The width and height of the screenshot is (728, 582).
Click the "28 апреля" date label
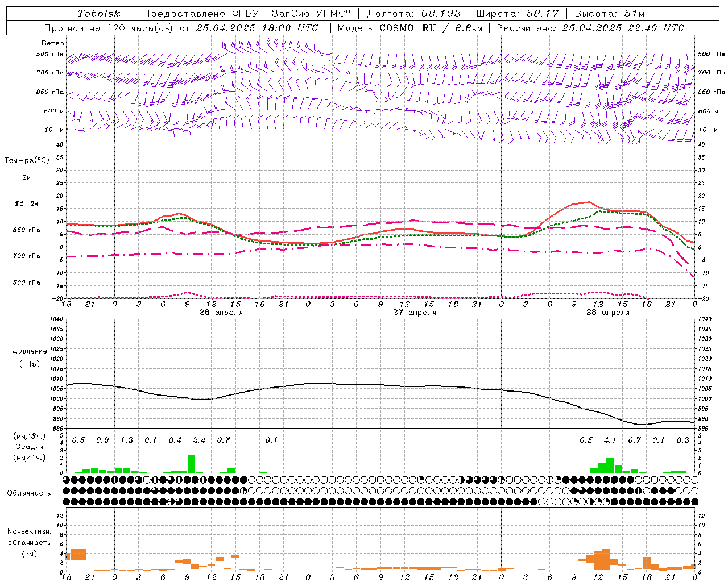[x=608, y=313]
